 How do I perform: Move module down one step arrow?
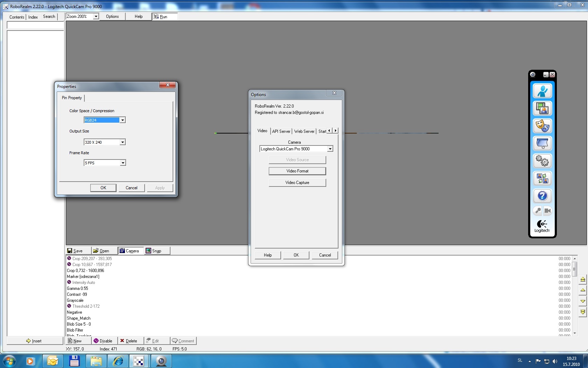pos(583,301)
